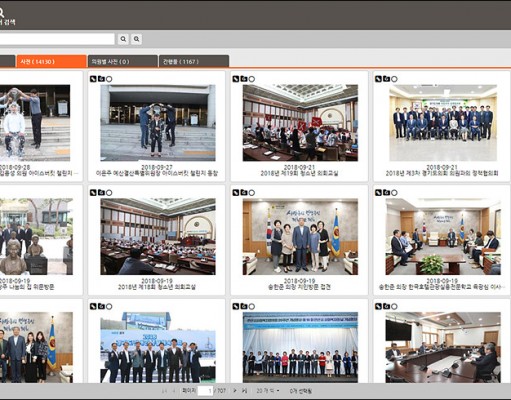
Task: Open the 이은주 아이스버킷 챌린지 thumbnail
Action: click(158, 123)
